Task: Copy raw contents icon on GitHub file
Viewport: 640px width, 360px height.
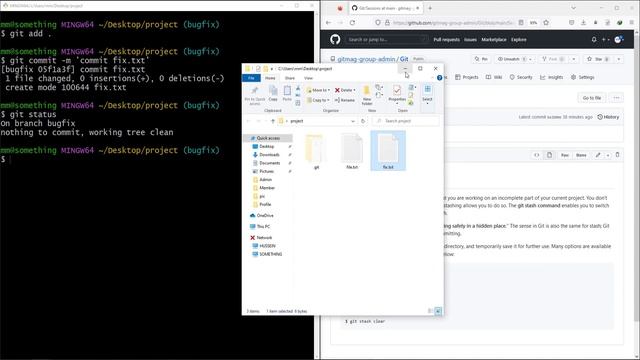Action: click(549, 155)
